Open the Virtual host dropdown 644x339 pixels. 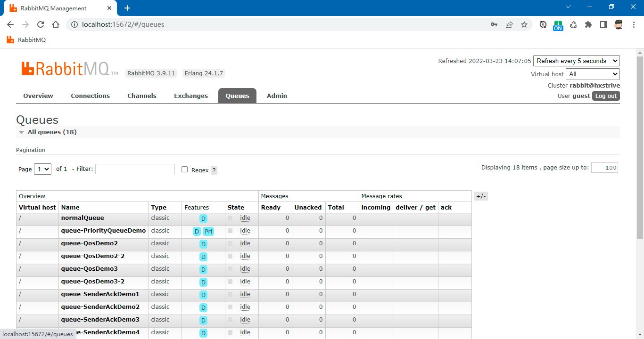(x=593, y=74)
